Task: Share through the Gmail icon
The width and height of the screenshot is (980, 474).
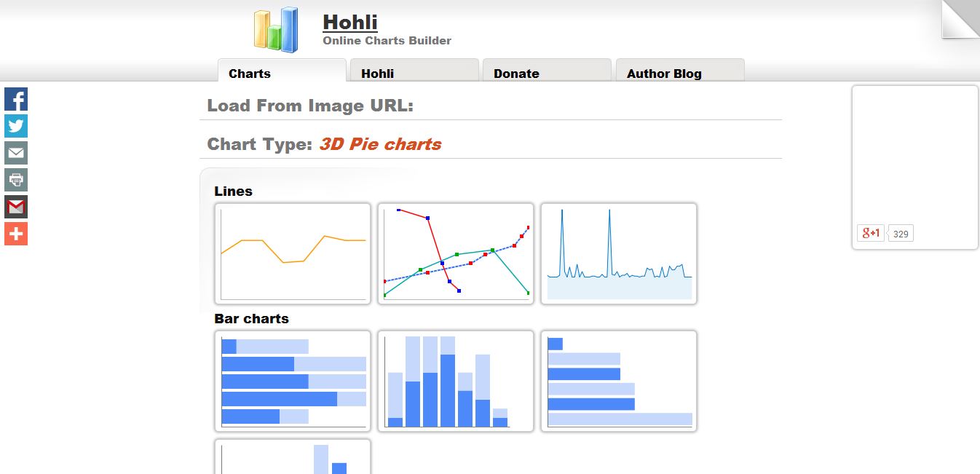Action: pyautogui.click(x=16, y=207)
